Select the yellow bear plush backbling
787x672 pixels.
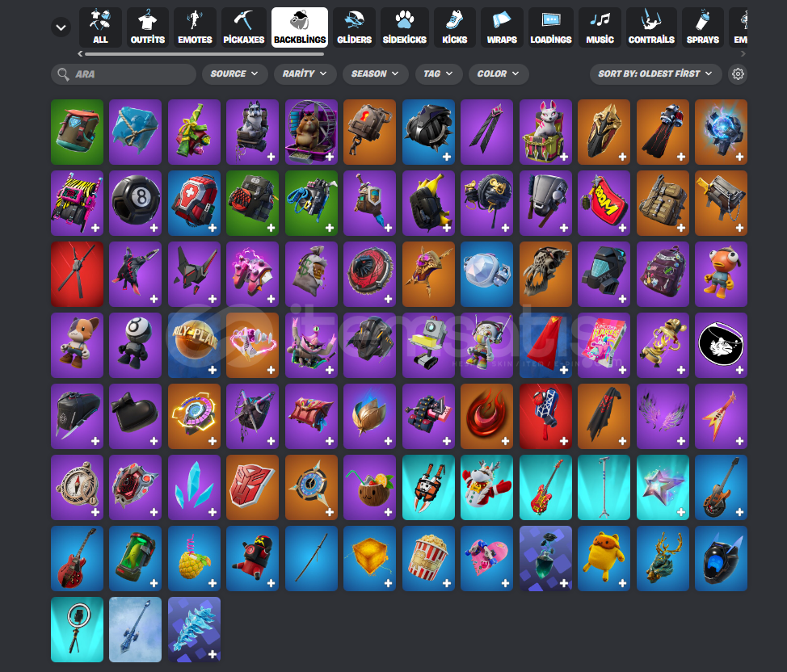tap(604, 559)
